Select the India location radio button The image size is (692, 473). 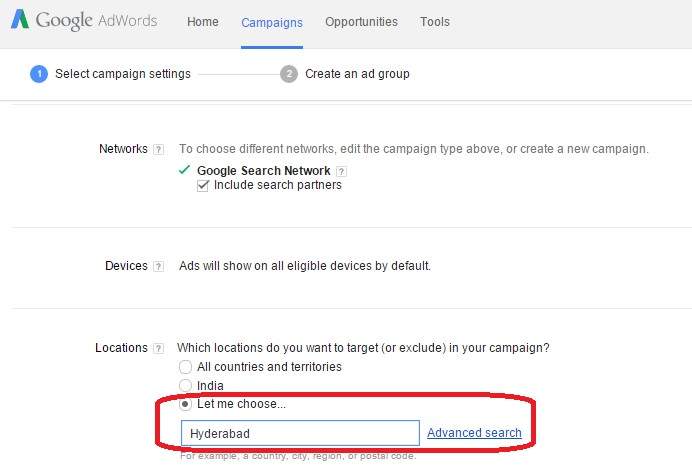(185, 386)
